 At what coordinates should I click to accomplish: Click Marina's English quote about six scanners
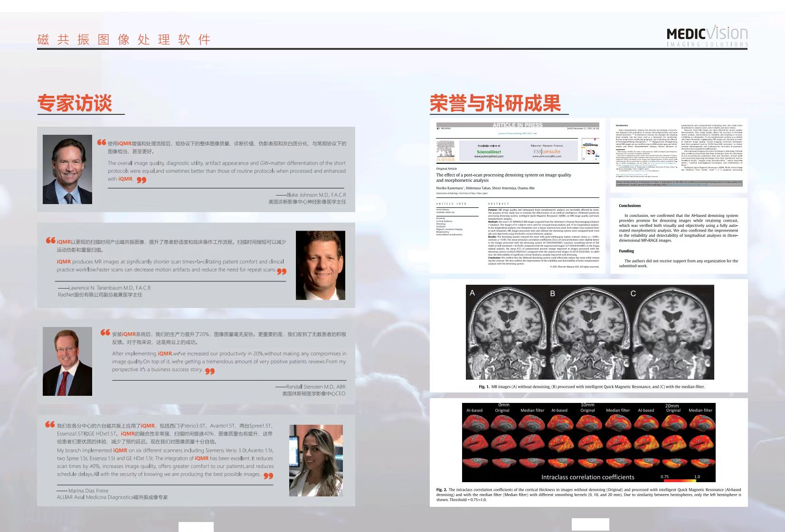165,462
